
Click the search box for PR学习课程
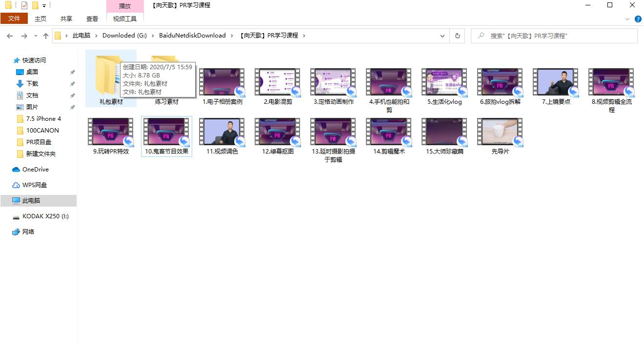[554, 36]
